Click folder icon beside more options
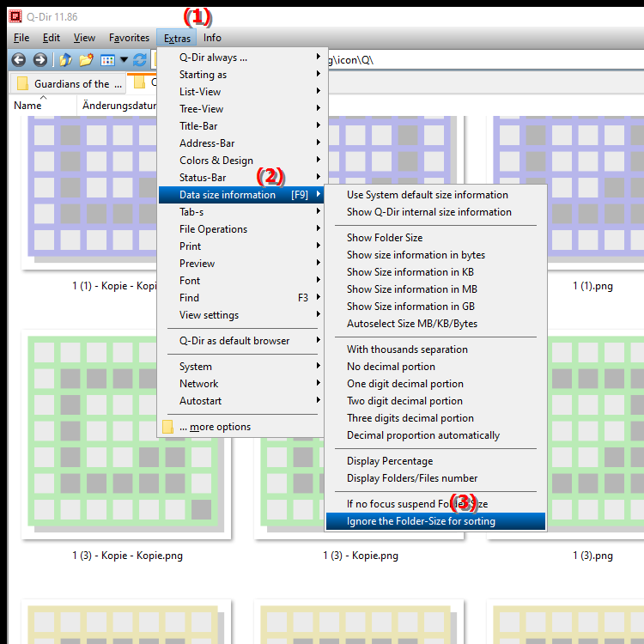 (167, 427)
